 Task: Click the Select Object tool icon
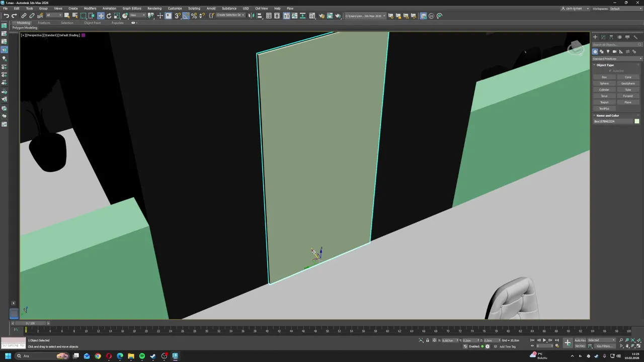click(66, 16)
